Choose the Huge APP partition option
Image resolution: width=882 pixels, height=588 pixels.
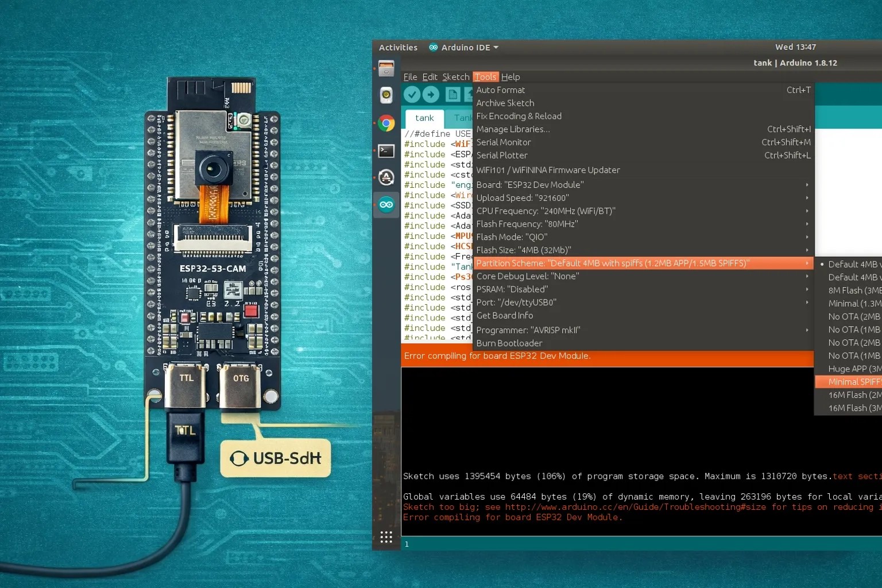853,369
